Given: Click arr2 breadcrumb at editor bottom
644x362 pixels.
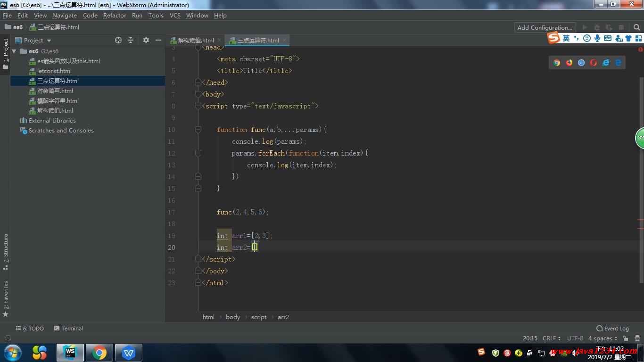Looking at the screenshot, I should (x=283, y=317).
